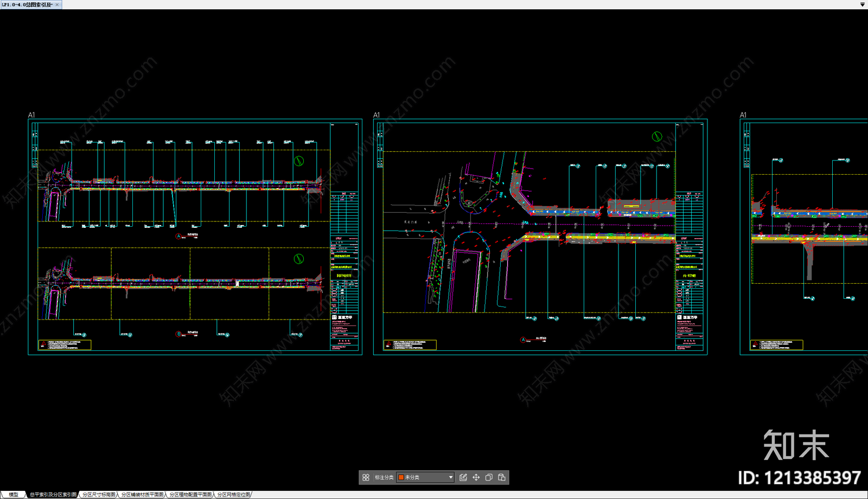Select the LP1.0~4.0总图索引 document tab
Image resolution: width=868 pixels, height=499 pixels.
27,4
